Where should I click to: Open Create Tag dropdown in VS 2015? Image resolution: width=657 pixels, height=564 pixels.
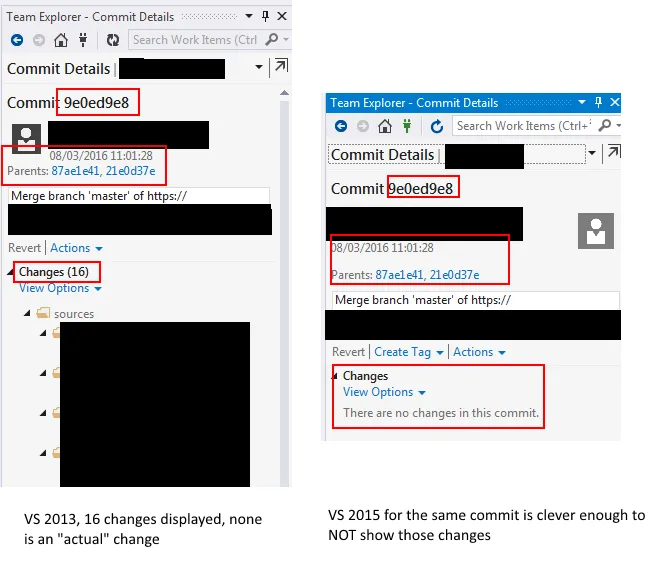[409, 352]
